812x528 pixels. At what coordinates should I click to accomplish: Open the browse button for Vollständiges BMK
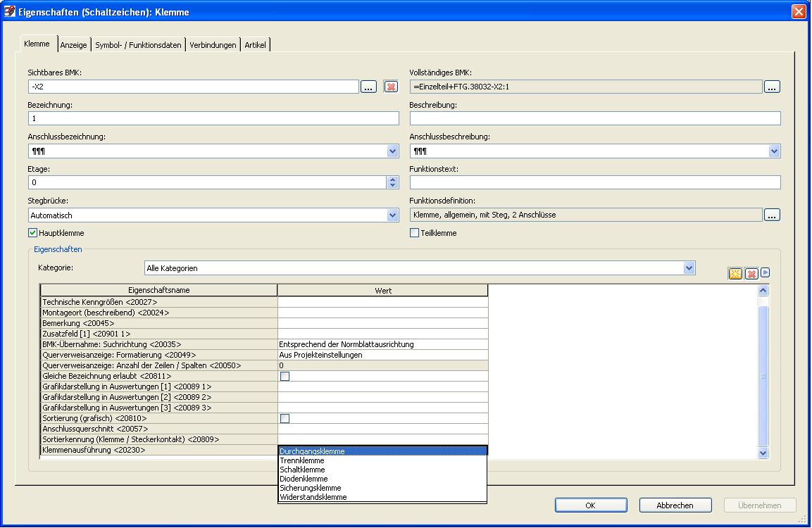(x=773, y=87)
